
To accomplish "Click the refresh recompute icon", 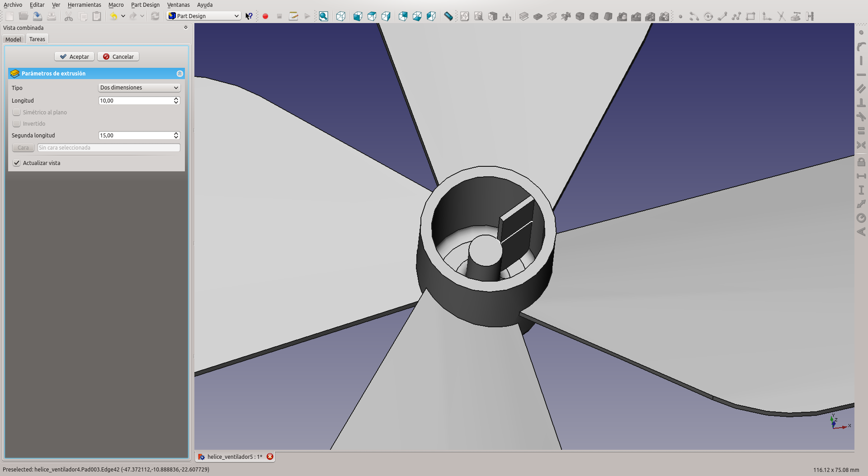I will [155, 16].
